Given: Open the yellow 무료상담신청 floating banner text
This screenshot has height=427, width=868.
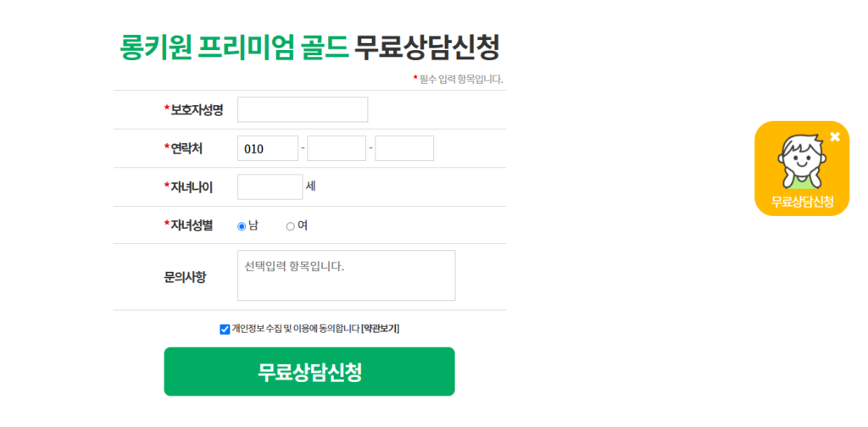Looking at the screenshot, I should pyautogui.click(x=802, y=202).
